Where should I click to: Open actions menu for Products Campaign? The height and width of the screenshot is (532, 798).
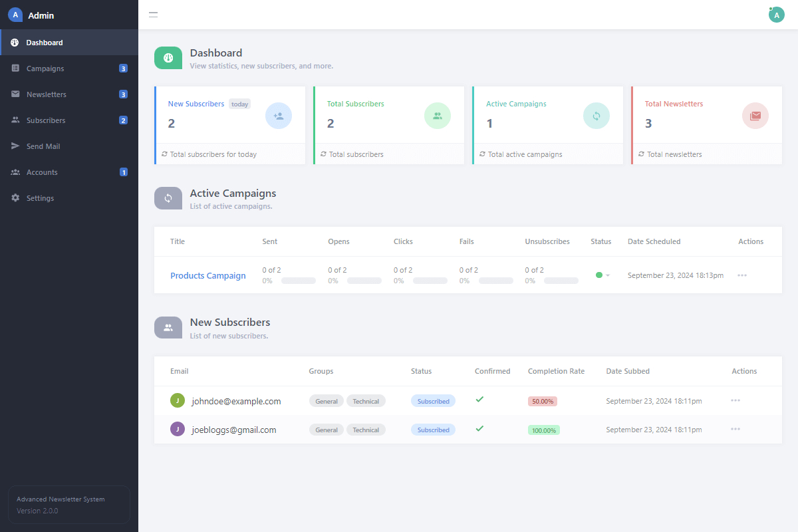[742, 275]
